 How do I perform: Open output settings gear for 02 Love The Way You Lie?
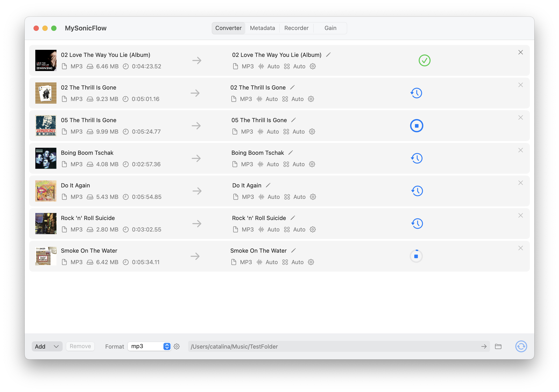coord(313,66)
